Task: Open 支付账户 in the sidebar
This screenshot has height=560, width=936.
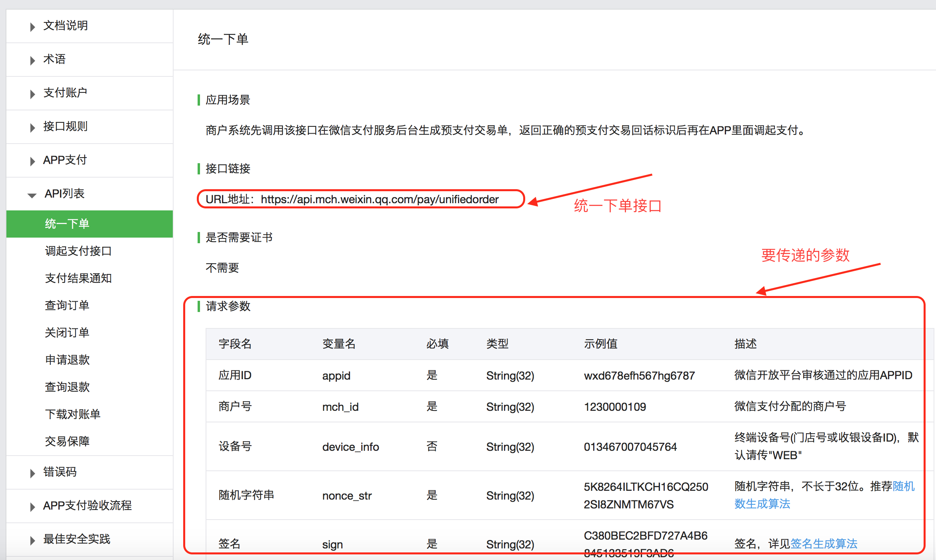Action: coord(65,93)
